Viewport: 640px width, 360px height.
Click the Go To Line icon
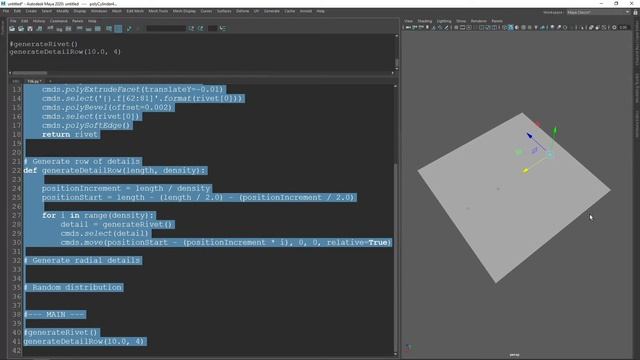pos(223,29)
